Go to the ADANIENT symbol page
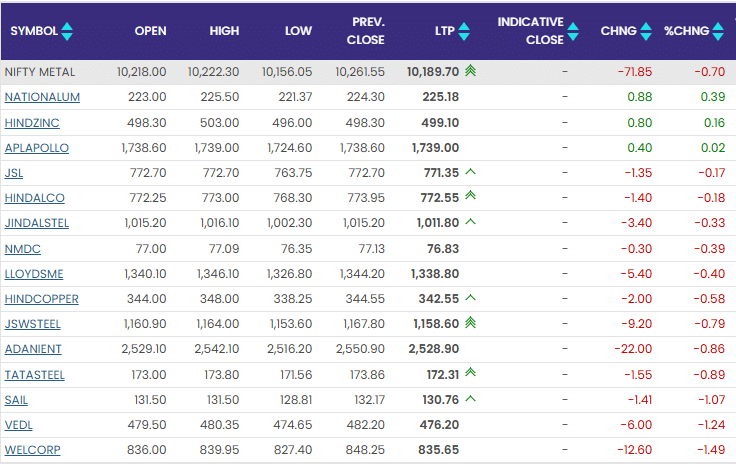 point(33,348)
